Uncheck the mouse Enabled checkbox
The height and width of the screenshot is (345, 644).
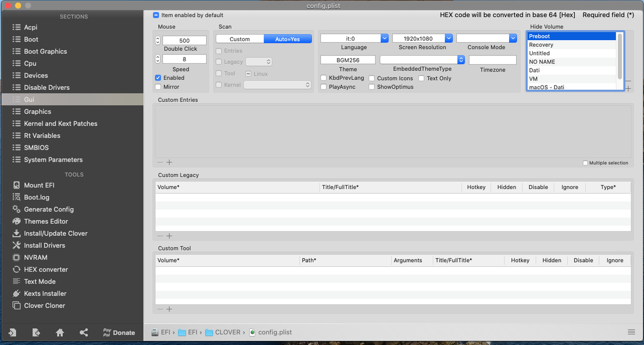(x=158, y=78)
